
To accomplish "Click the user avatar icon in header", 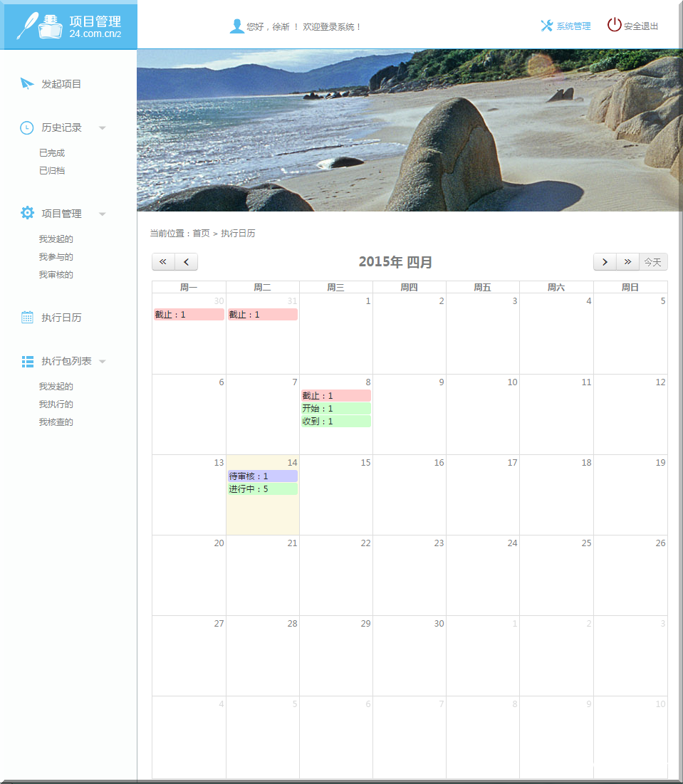I will (x=237, y=26).
